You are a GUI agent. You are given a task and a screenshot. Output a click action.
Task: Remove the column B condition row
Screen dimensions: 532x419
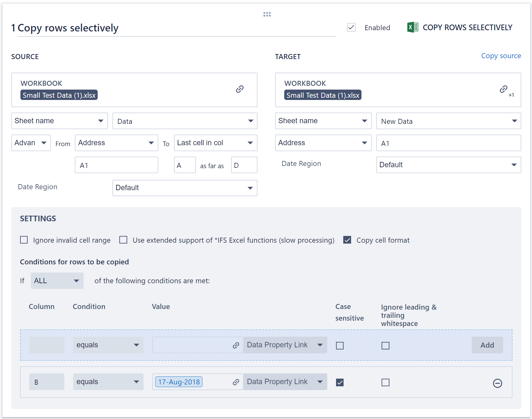coord(497,383)
